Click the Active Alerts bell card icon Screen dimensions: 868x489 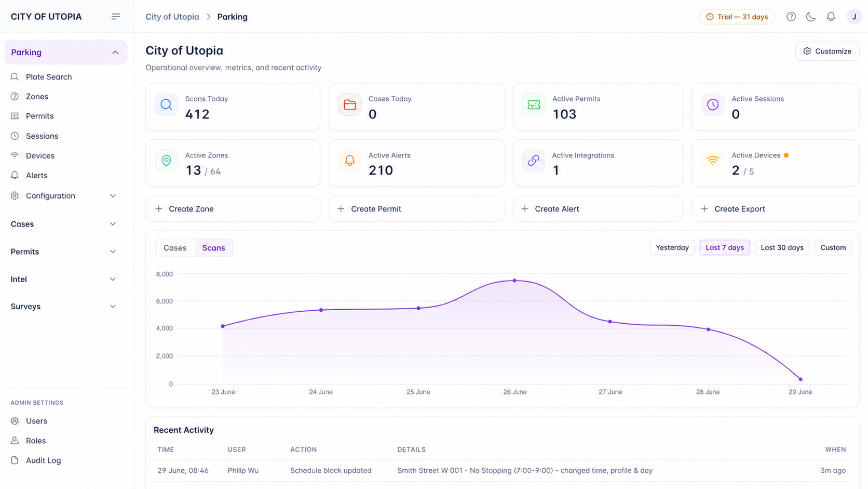click(x=350, y=161)
